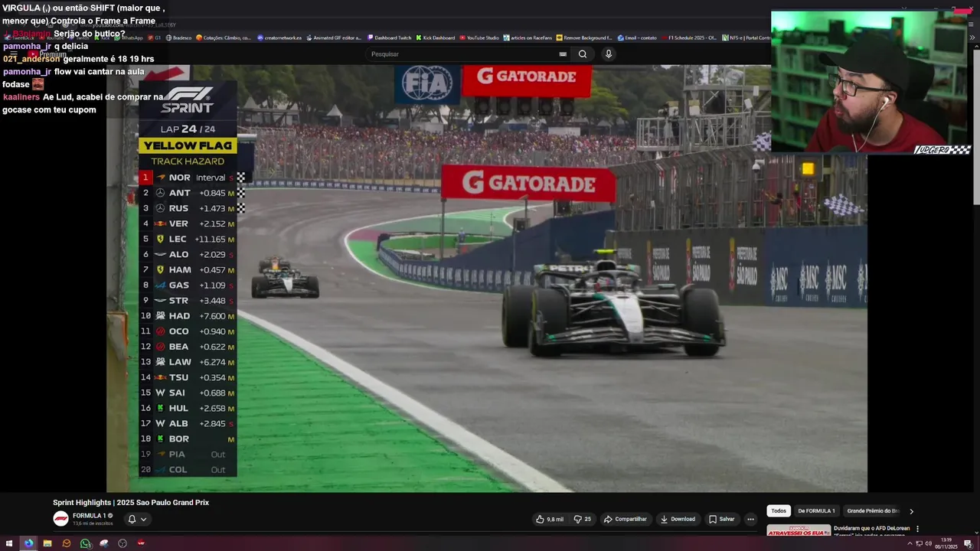Click chat message from kaaliners
Image resolution: width=980 pixels, height=551 pixels.
(83, 103)
